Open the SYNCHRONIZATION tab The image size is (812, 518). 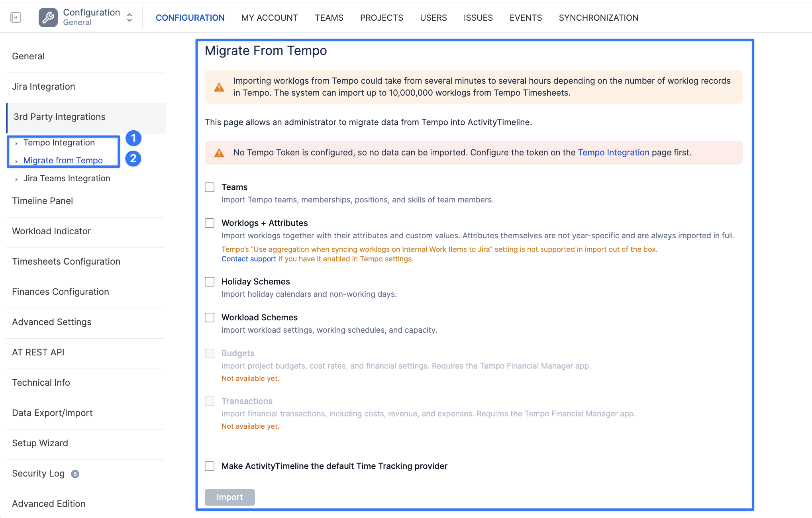(598, 18)
